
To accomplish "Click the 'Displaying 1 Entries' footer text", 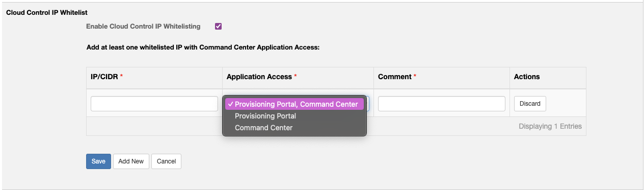I will click(x=550, y=126).
